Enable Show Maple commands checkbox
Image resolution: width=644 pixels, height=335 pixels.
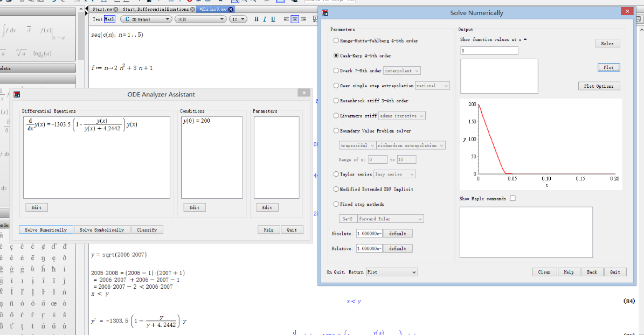pyautogui.click(x=513, y=198)
